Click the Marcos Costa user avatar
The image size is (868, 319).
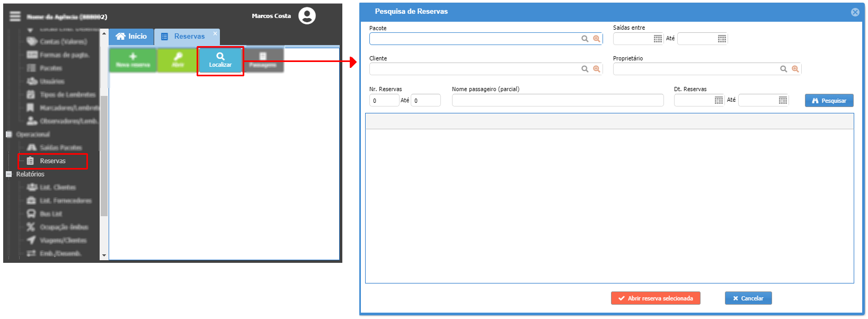coord(307,16)
